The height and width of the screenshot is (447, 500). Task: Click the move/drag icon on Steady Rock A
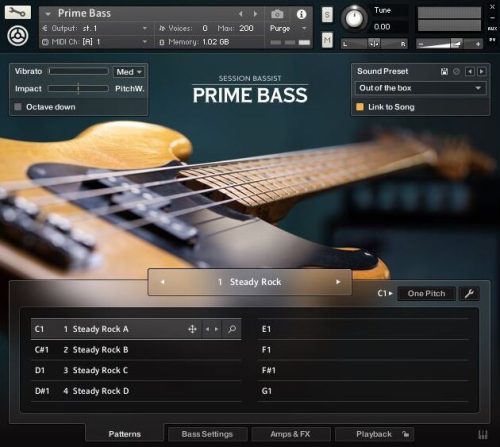pyautogui.click(x=192, y=329)
